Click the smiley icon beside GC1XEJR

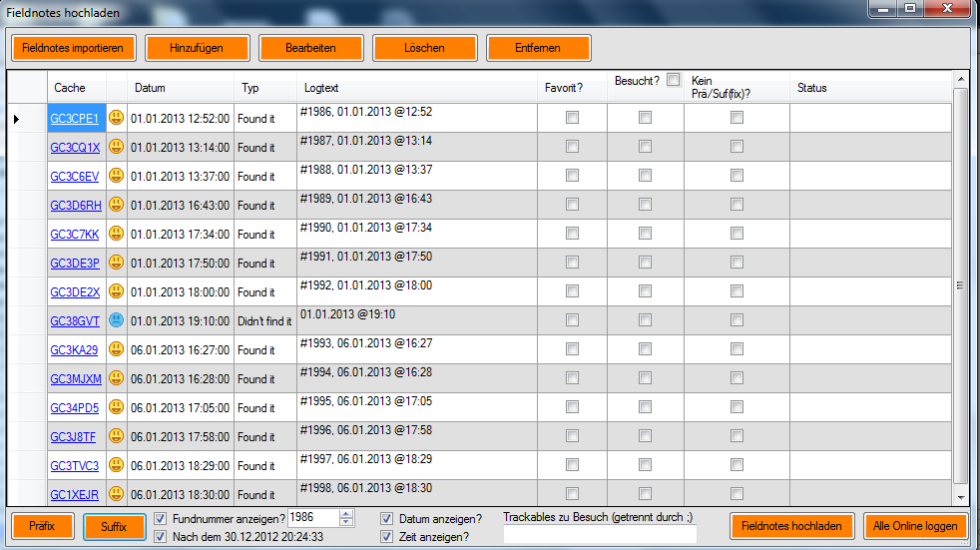117,494
